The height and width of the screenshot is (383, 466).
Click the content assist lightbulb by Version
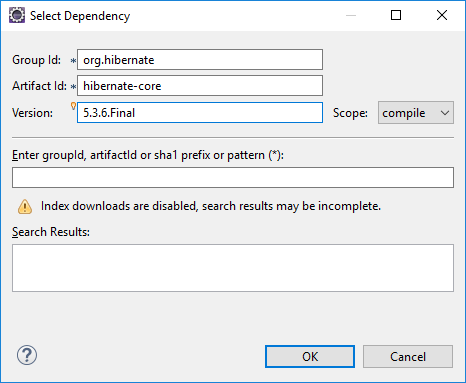pos(73,106)
